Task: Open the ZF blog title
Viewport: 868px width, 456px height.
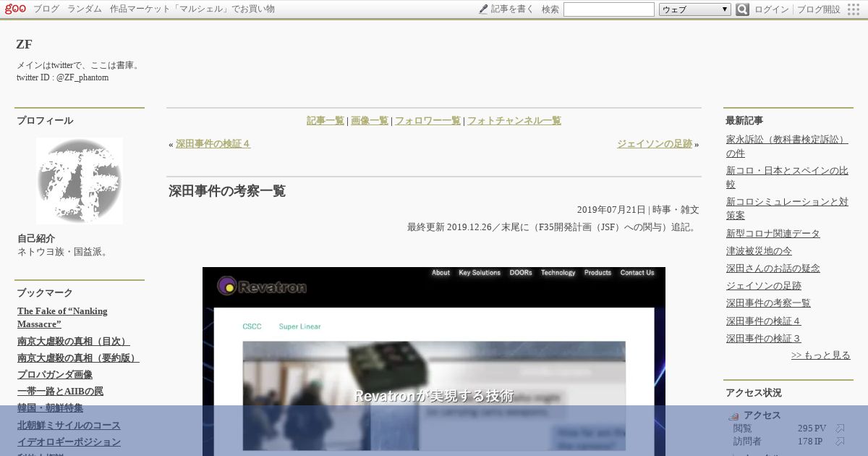Action: pyautogui.click(x=24, y=44)
